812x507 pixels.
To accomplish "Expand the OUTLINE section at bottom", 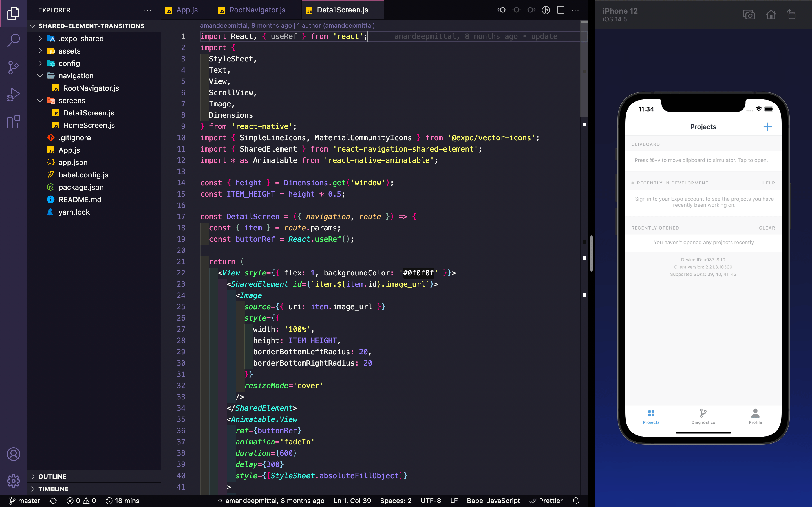I will (33, 476).
